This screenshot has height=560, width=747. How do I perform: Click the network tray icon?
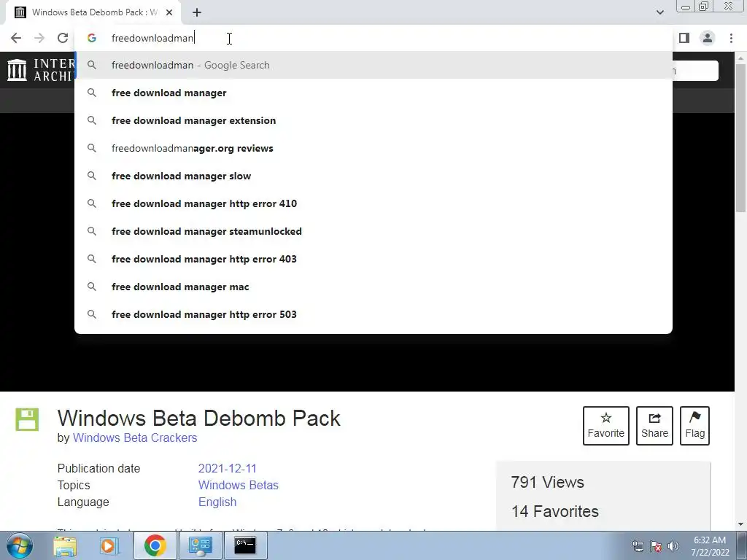(638, 547)
